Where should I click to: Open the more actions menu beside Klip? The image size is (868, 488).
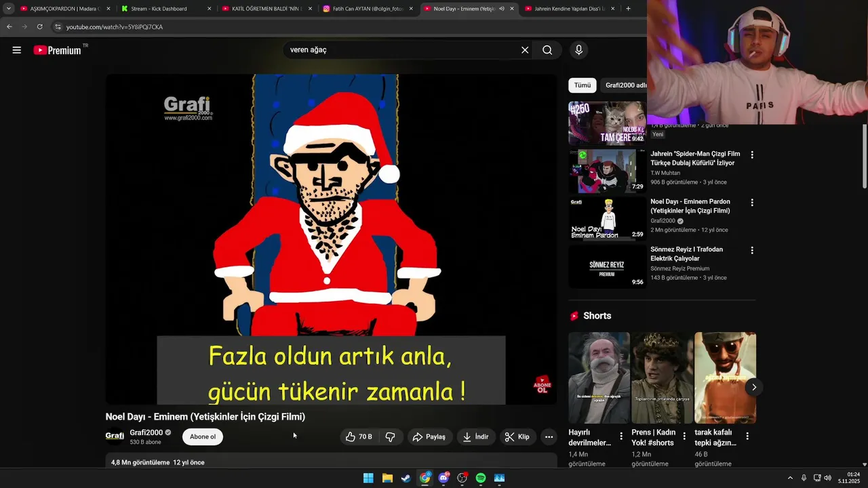[549, 437]
